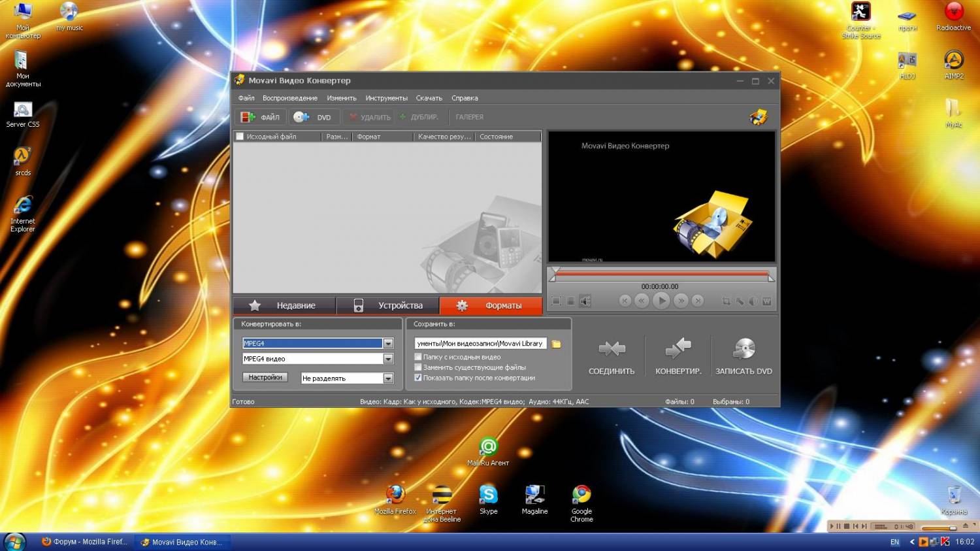
Task: Click the add ФАЙЛ (file) toolbar button
Action: click(x=260, y=117)
